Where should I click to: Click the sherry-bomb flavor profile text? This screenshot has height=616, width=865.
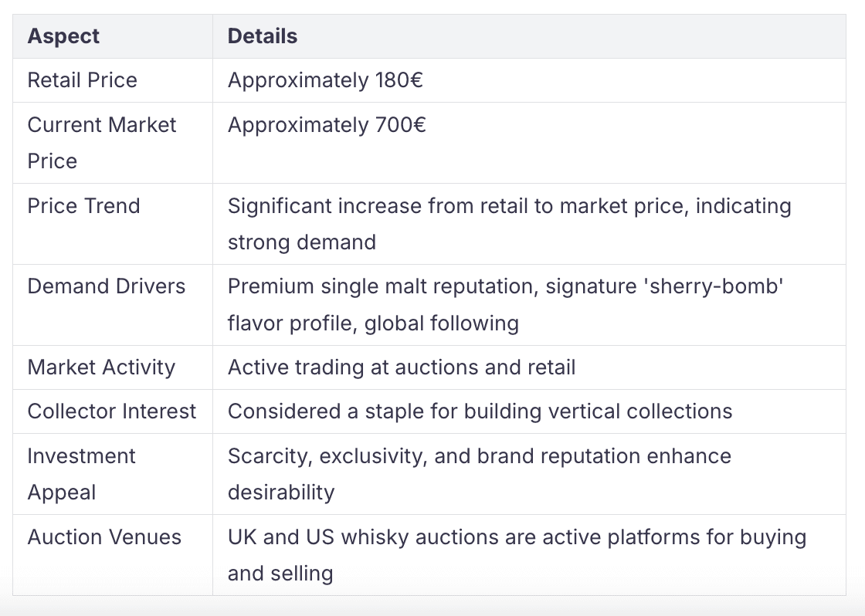(505, 305)
